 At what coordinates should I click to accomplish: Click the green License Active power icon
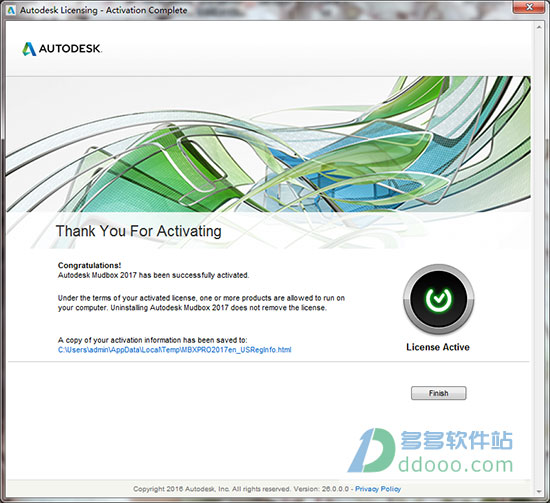[x=438, y=299]
